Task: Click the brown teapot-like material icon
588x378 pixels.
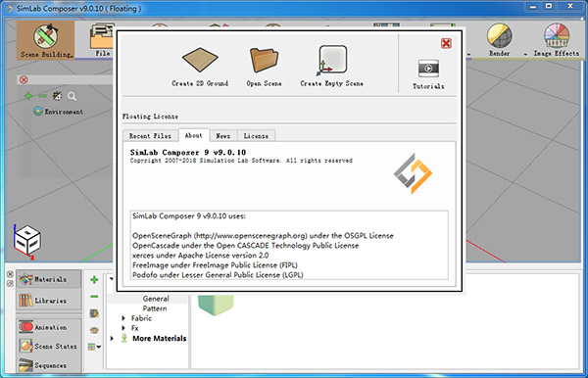Action: pos(94,330)
